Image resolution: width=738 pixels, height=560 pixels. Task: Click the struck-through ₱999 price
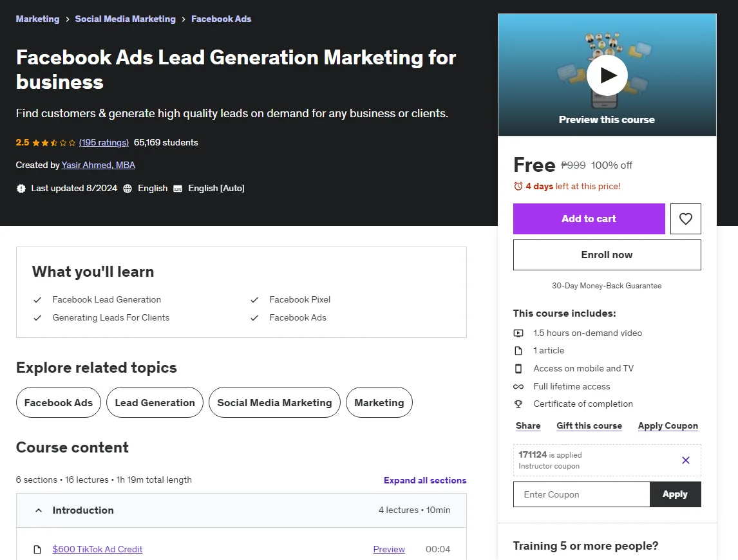tap(573, 165)
